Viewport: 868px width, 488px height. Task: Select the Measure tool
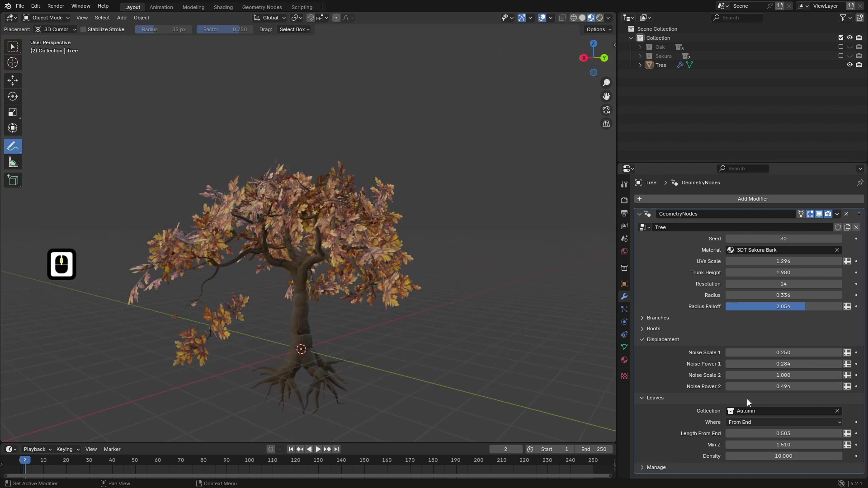(x=13, y=162)
